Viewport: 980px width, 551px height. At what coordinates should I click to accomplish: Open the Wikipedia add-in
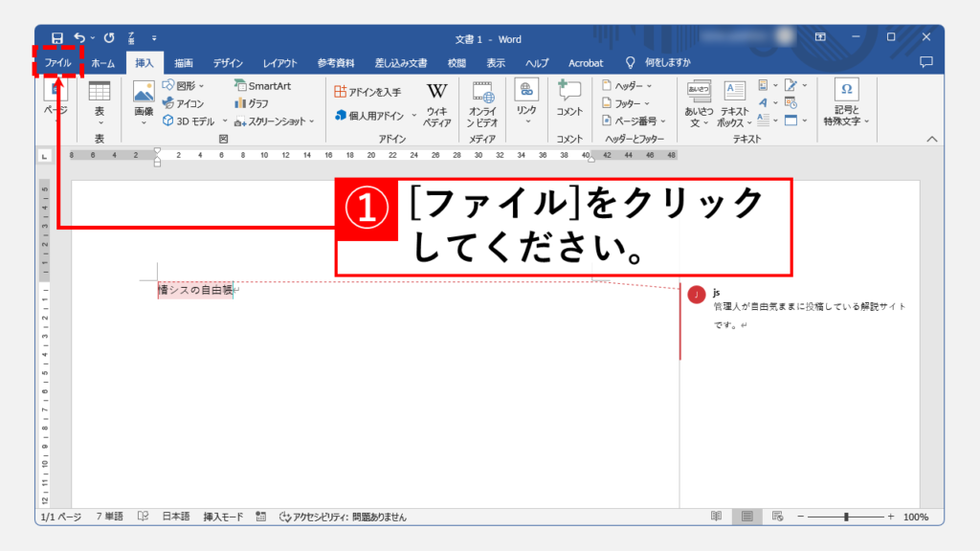pyautogui.click(x=436, y=102)
